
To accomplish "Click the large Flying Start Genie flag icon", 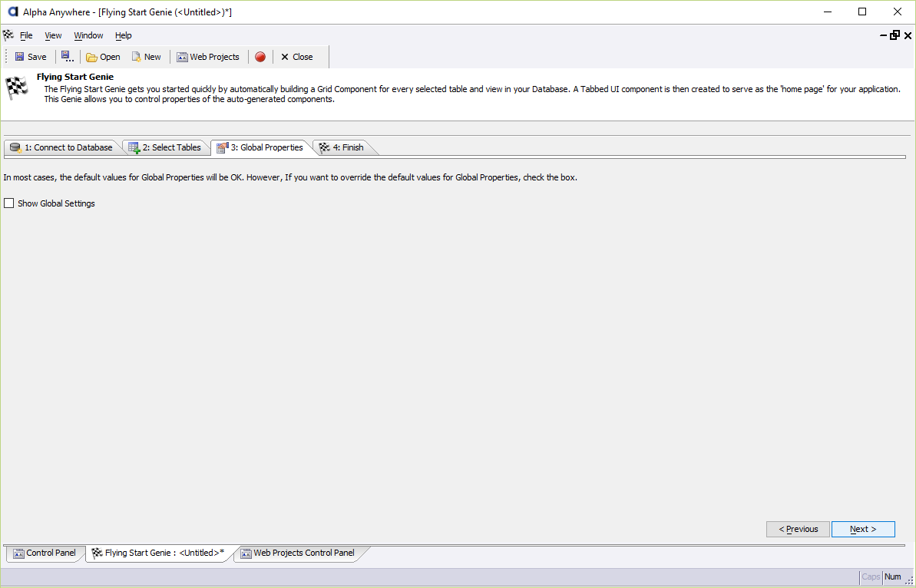I will tap(17, 88).
